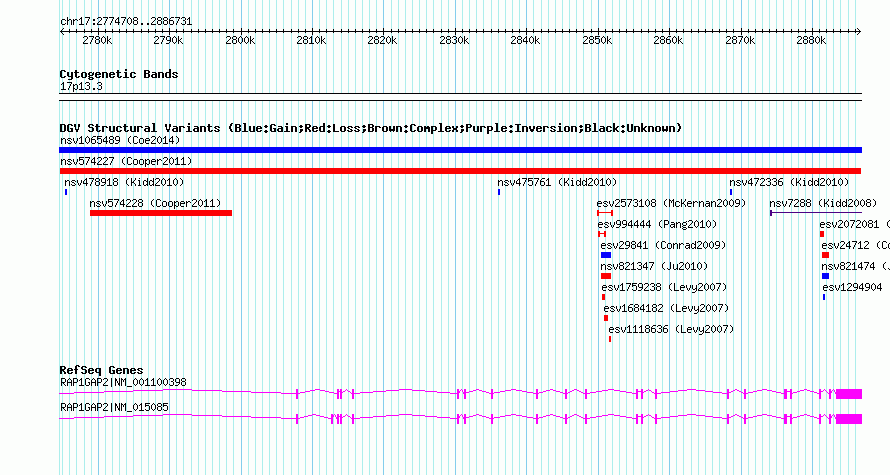Select red marker under esv1684182
This screenshot has height=475, width=890.
(x=606, y=318)
